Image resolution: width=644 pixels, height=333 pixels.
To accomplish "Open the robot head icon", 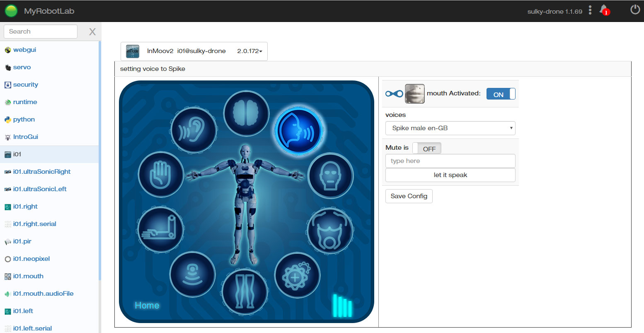I will [x=330, y=175].
